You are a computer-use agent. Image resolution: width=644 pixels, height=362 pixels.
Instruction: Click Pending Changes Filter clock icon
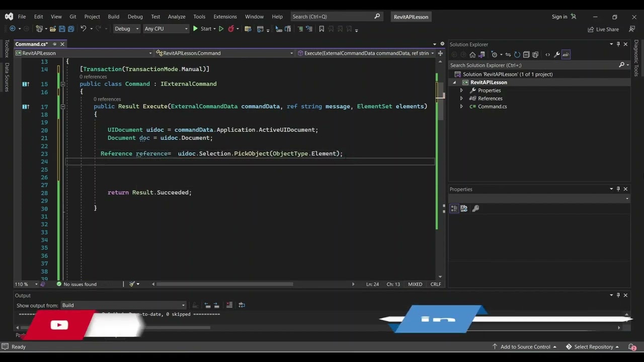(494, 54)
